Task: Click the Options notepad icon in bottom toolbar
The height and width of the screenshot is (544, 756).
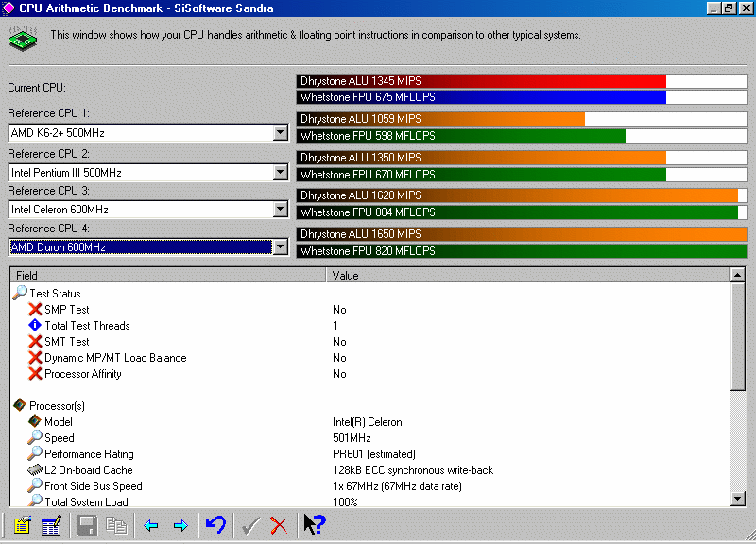Action: [22, 525]
